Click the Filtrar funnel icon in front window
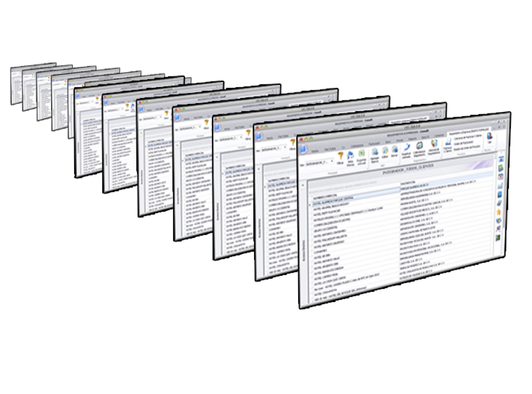Image resolution: width=532 pixels, height=394 pixels. coord(340,156)
